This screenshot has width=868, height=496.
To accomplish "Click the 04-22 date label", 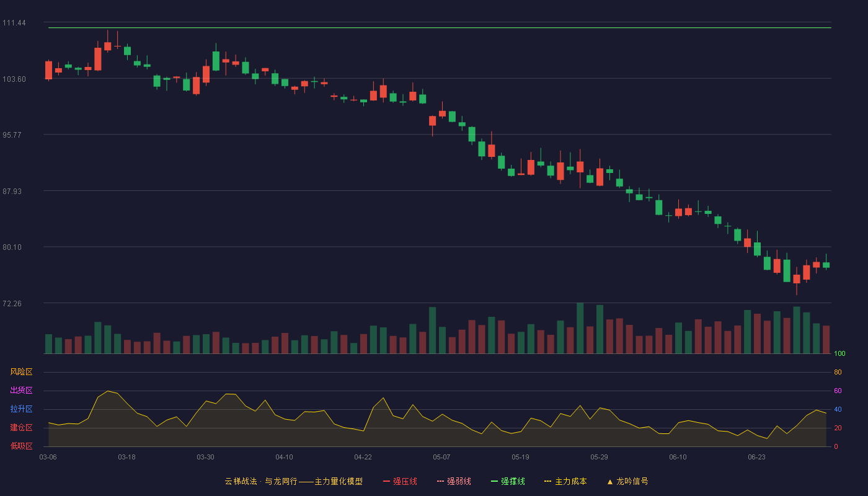I will 363,457.
